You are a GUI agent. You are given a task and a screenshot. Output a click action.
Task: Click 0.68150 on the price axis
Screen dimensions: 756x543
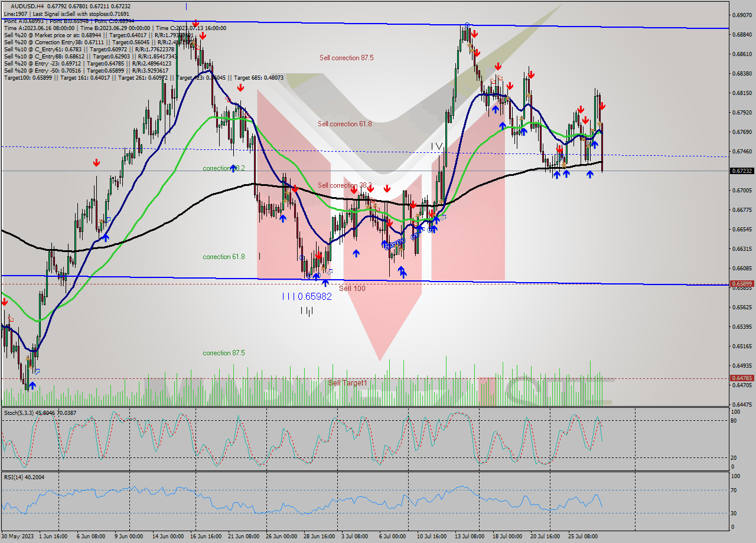[742, 93]
